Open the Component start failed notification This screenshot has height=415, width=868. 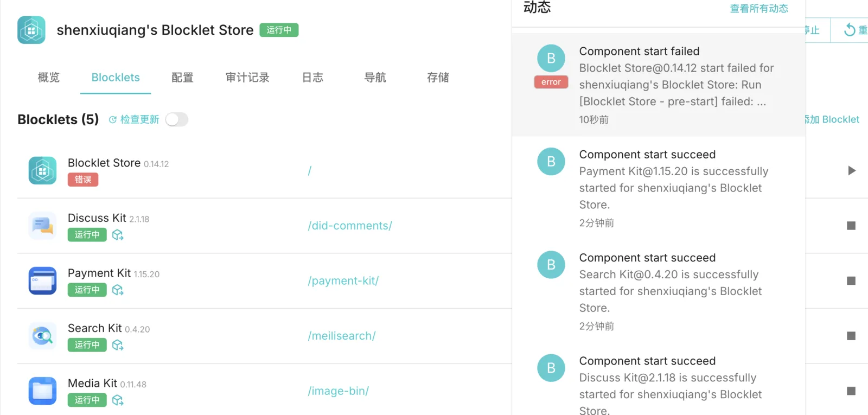(659, 85)
